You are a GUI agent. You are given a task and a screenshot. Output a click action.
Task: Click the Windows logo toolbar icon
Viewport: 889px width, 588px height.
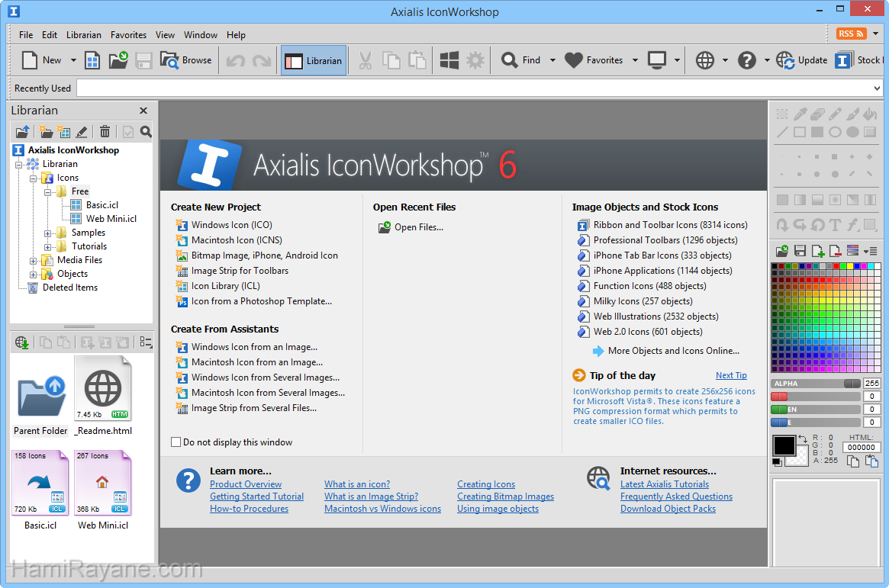point(449,60)
